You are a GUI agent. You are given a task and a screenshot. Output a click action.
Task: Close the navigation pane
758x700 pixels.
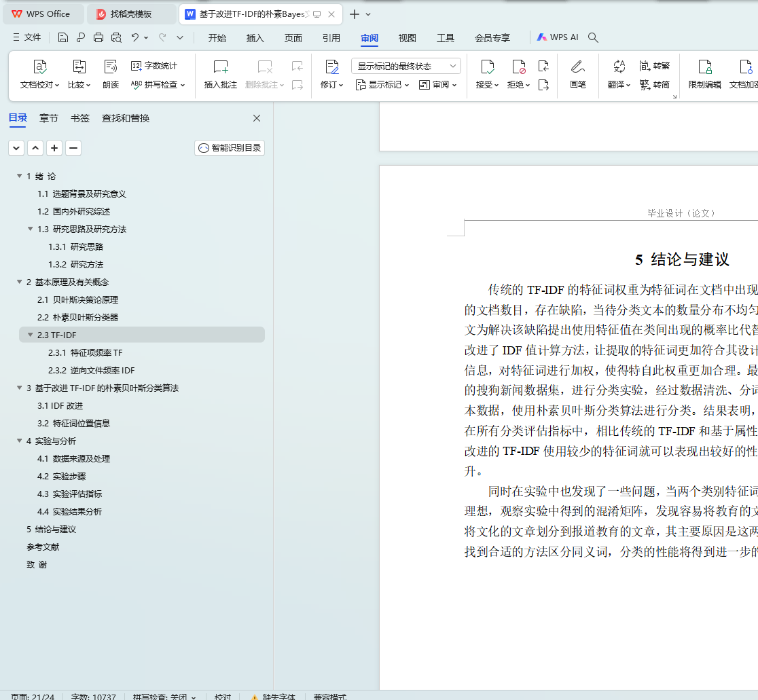pos(257,118)
